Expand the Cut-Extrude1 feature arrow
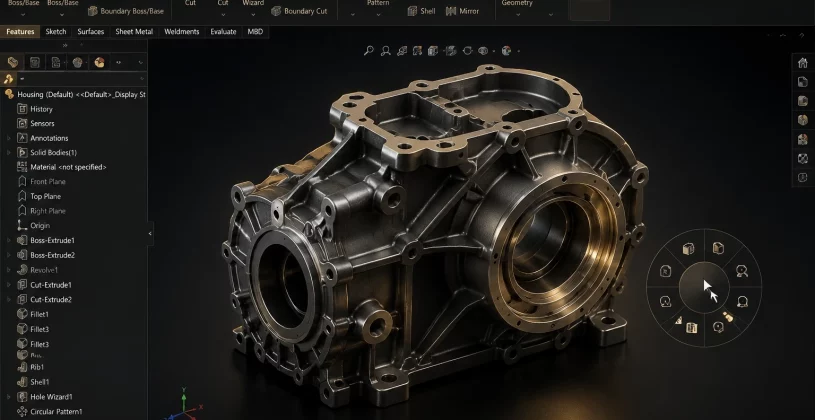Viewport: 815px width, 420px height. click(8, 285)
